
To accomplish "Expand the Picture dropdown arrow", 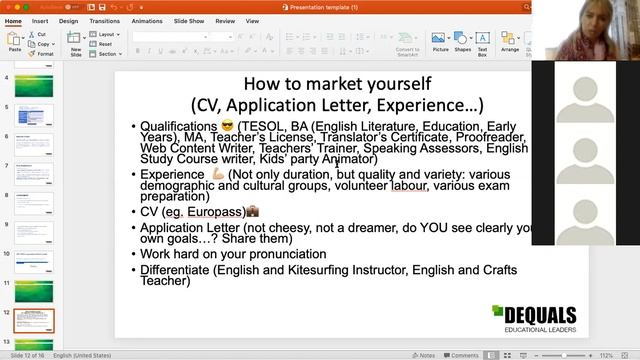I will (x=449, y=38).
